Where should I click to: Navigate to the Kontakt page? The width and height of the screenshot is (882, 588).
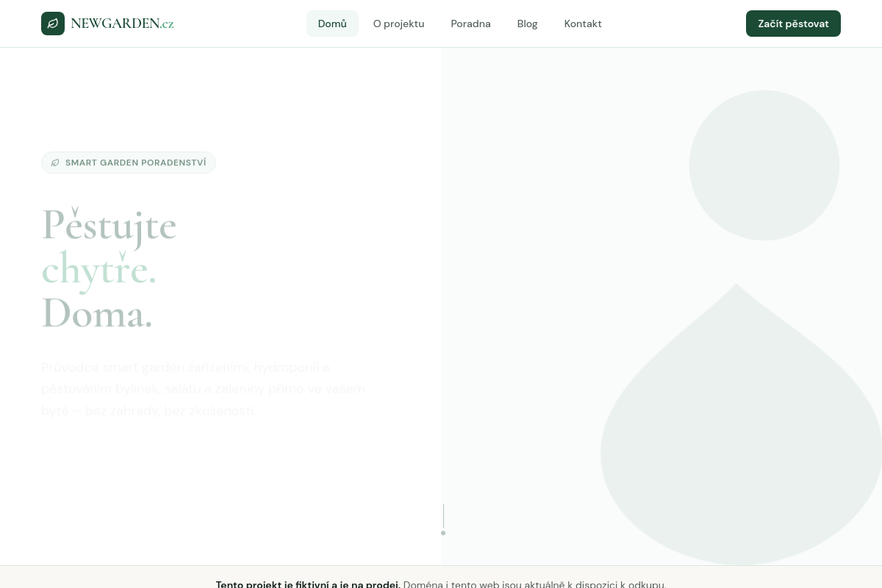pos(583,24)
